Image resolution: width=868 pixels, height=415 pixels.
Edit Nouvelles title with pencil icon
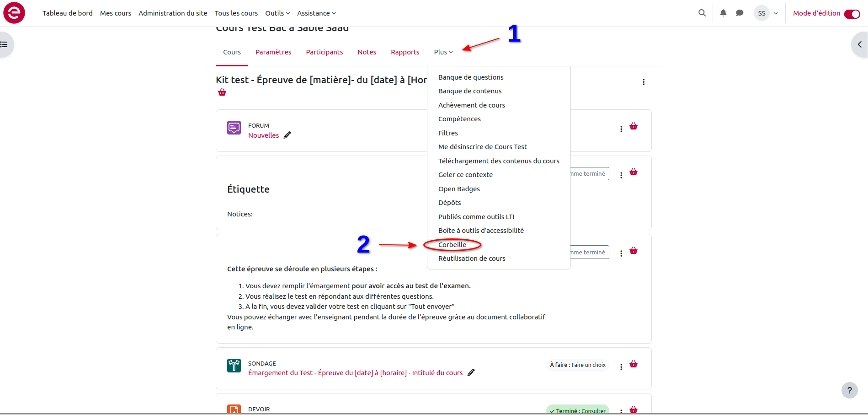point(287,135)
